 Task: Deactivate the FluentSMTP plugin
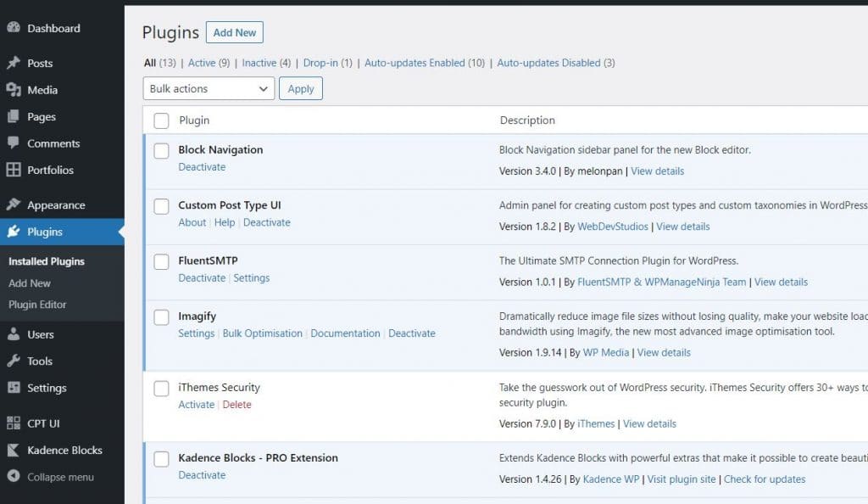(202, 277)
